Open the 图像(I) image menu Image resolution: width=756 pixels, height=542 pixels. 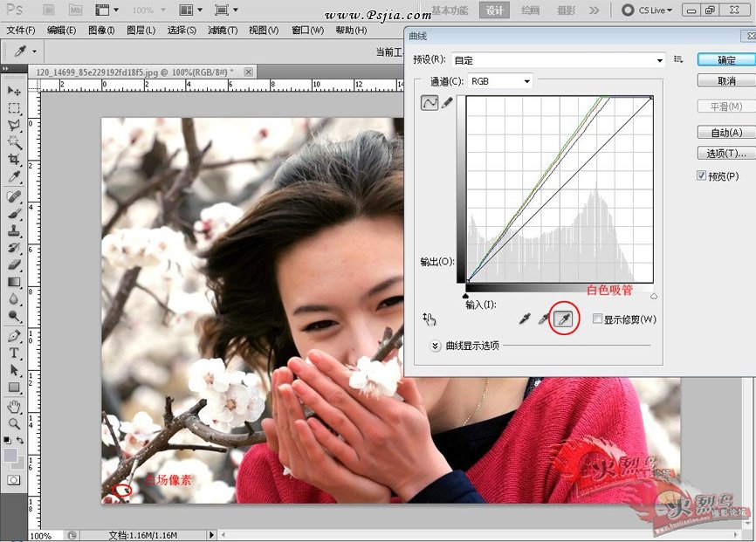101,30
